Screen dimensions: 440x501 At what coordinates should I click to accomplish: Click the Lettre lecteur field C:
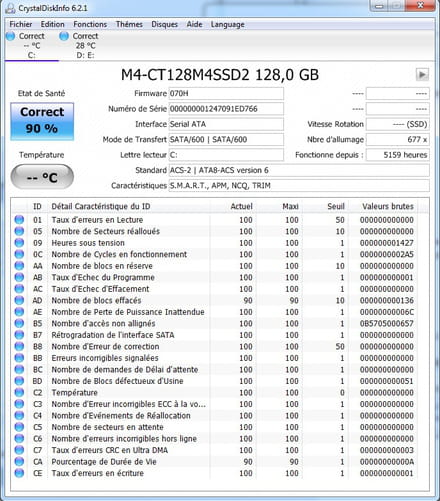(x=226, y=155)
